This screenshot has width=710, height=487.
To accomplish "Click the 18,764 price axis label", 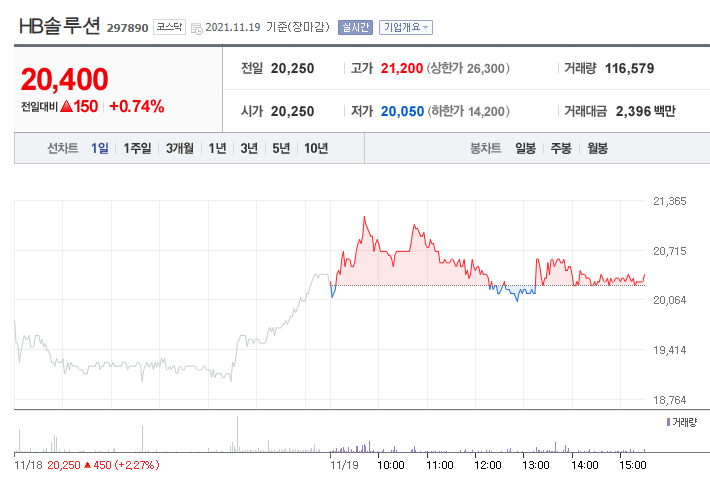I will (670, 400).
